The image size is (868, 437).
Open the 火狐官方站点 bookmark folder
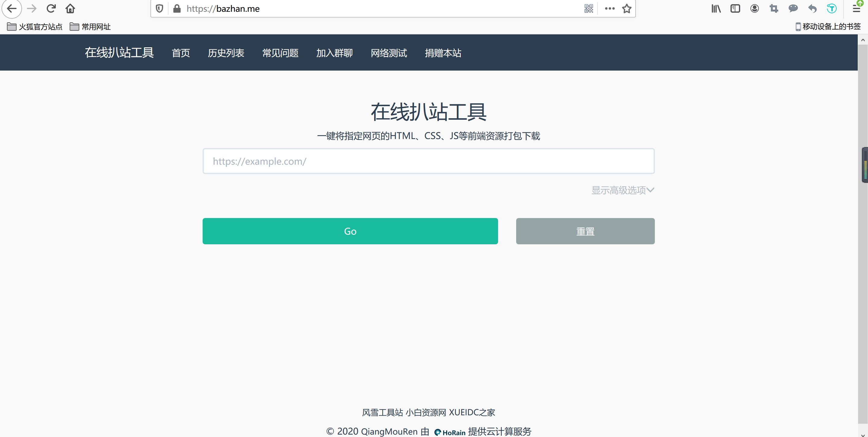[x=35, y=27]
